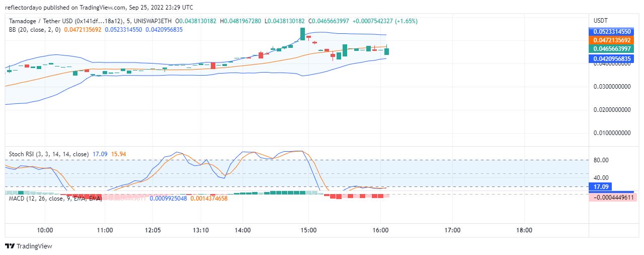The image size is (644, 255).
Task: Click the orange 0.0472135692 price tag
Action: pyautogui.click(x=611, y=40)
